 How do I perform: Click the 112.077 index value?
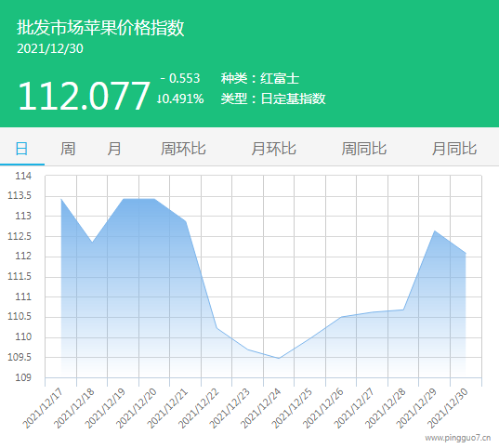(84, 96)
